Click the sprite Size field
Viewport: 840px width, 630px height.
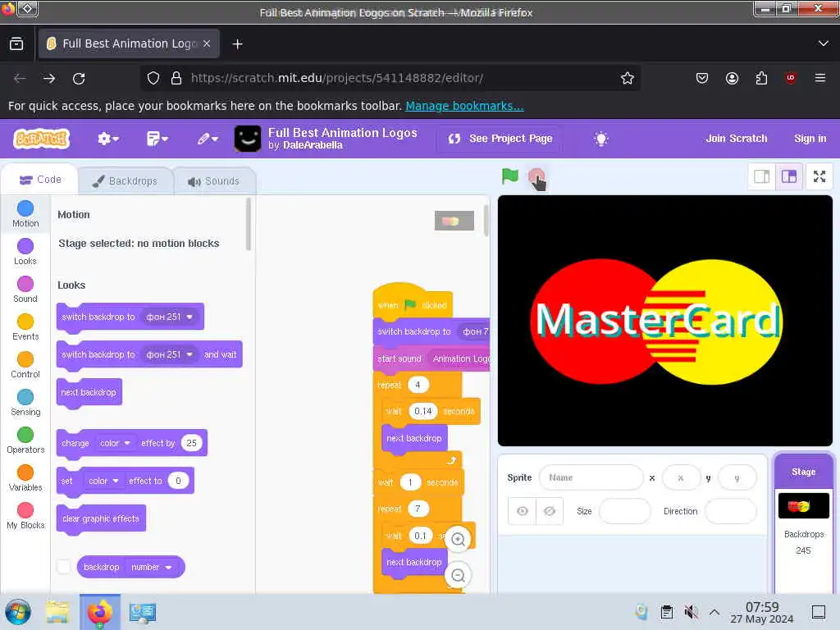pos(624,511)
